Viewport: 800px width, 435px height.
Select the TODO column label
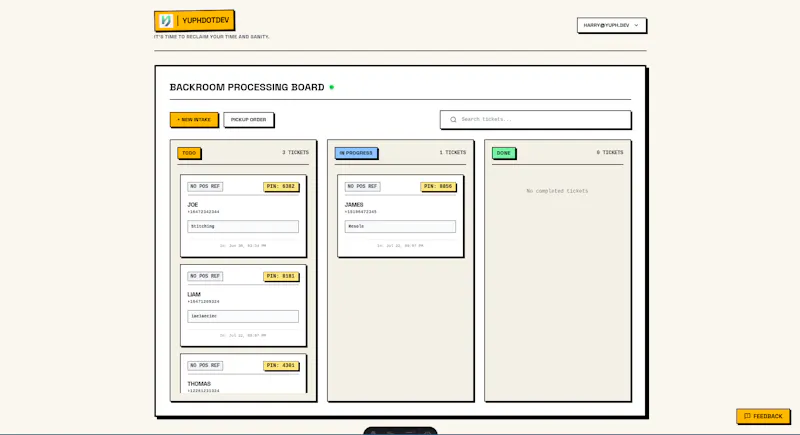pos(189,153)
